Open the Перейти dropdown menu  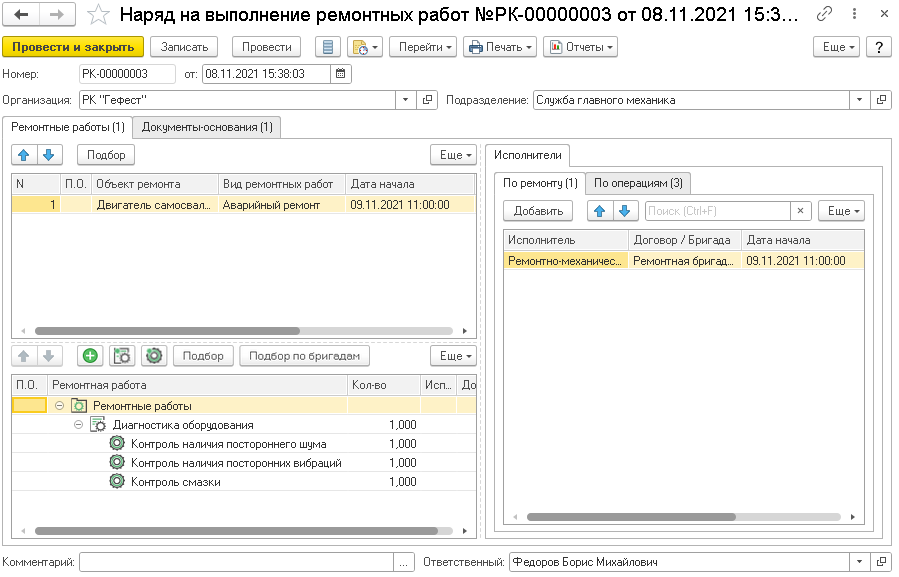point(423,47)
